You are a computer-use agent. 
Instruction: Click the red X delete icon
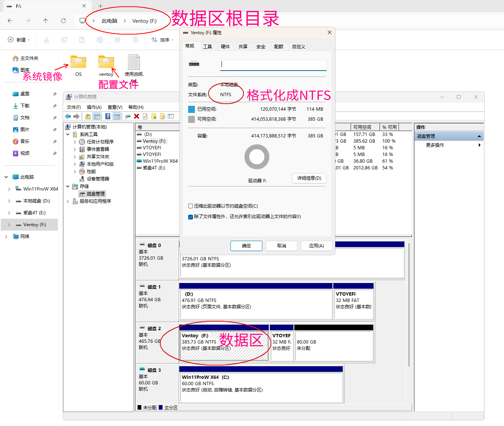click(137, 117)
